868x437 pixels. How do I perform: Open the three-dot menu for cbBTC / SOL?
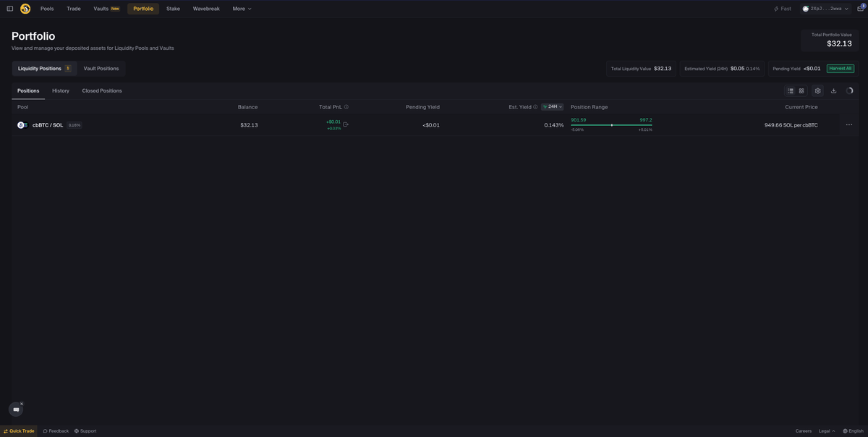pyautogui.click(x=849, y=125)
